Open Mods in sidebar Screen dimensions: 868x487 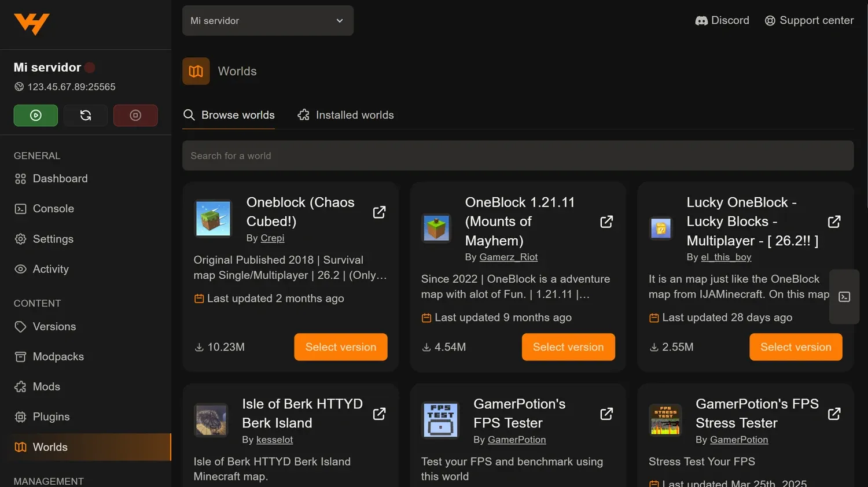tap(86, 387)
